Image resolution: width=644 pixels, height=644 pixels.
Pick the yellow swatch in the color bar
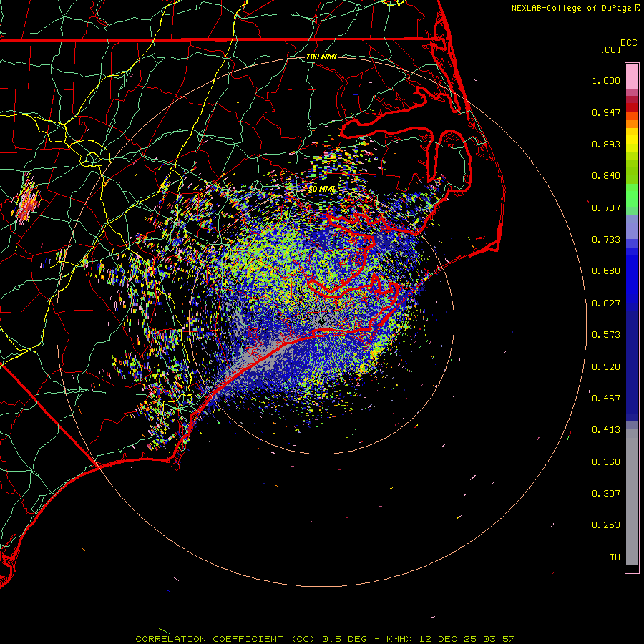(x=632, y=140)
